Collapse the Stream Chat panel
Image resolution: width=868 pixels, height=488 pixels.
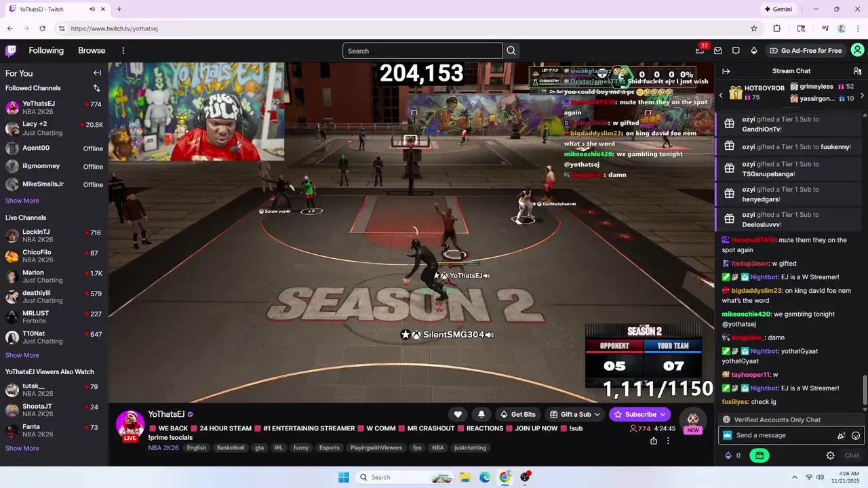(726, 71)
